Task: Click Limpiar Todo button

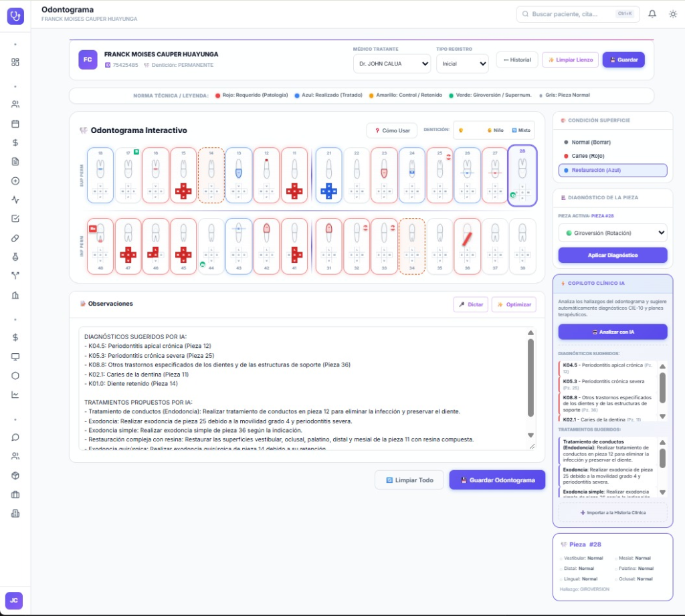Action: 409,480
